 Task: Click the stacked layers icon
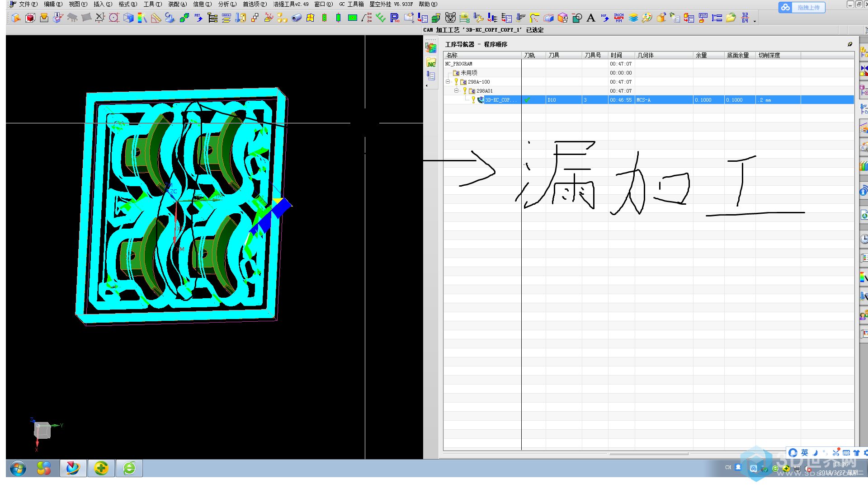(633, 18)
